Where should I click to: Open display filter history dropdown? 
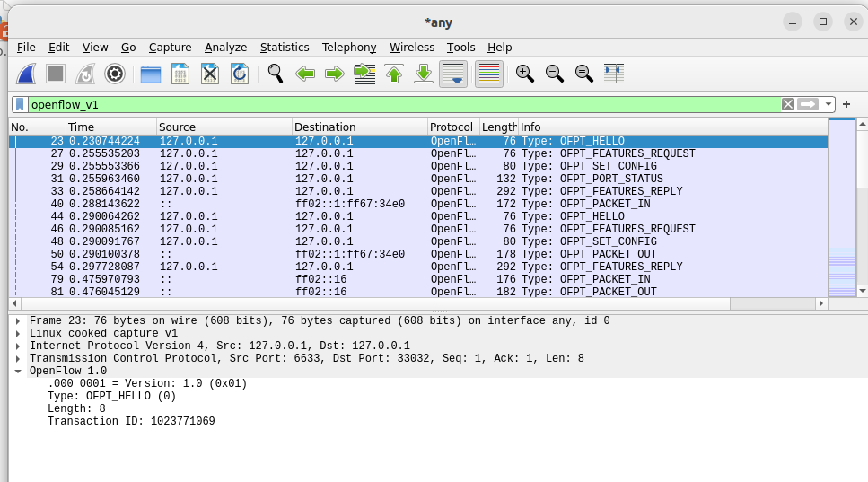[828, 104]
